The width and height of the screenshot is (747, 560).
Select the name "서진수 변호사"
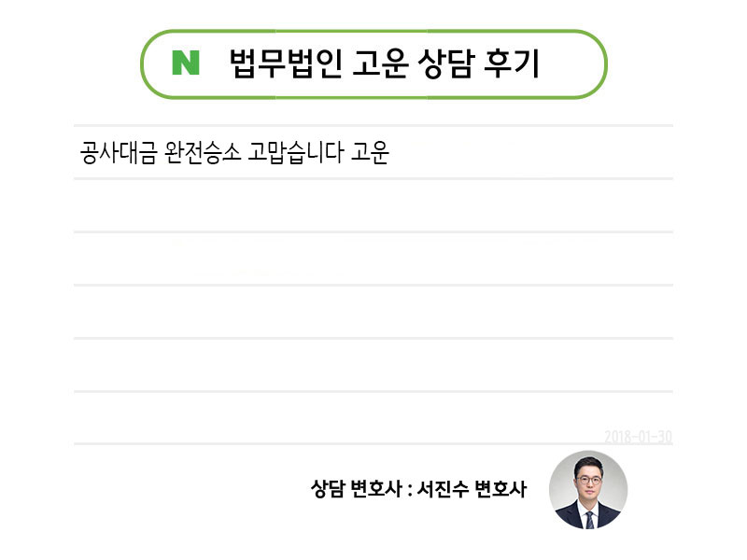pyautogui.click(x=472, y=488)
